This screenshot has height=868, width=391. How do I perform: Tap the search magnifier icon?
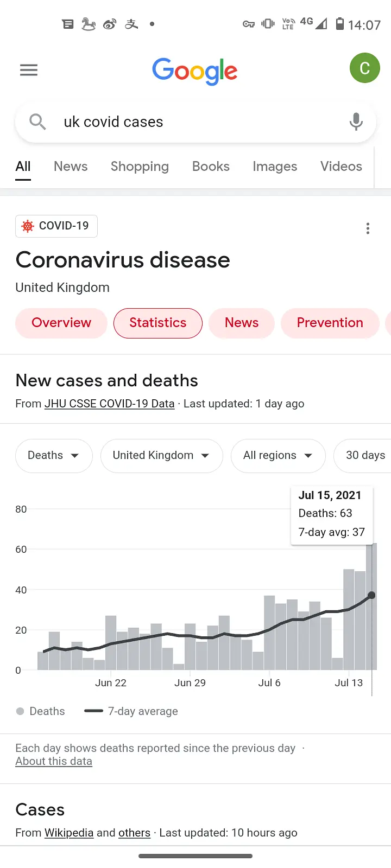click(37, 122)
